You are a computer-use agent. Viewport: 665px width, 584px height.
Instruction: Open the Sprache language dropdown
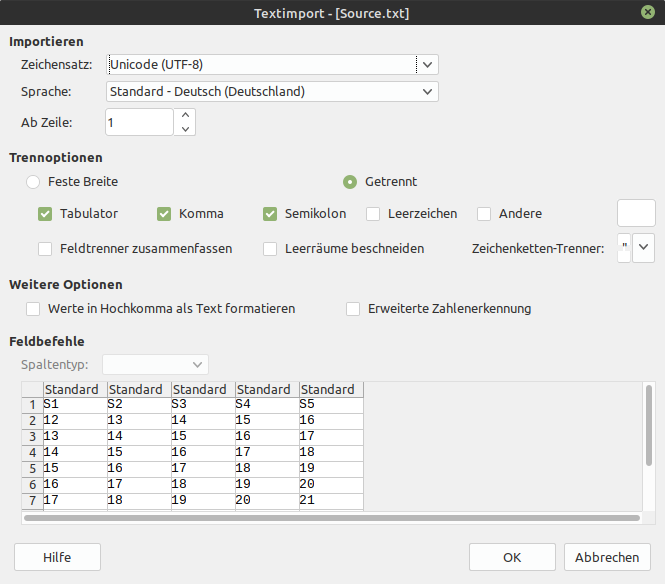(x=272, y=92)
